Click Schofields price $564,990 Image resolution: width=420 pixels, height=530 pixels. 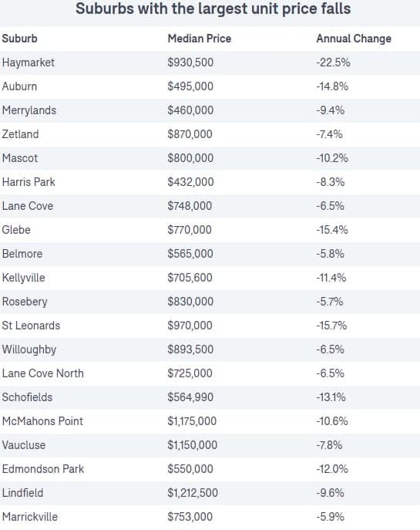click(190, 397)
